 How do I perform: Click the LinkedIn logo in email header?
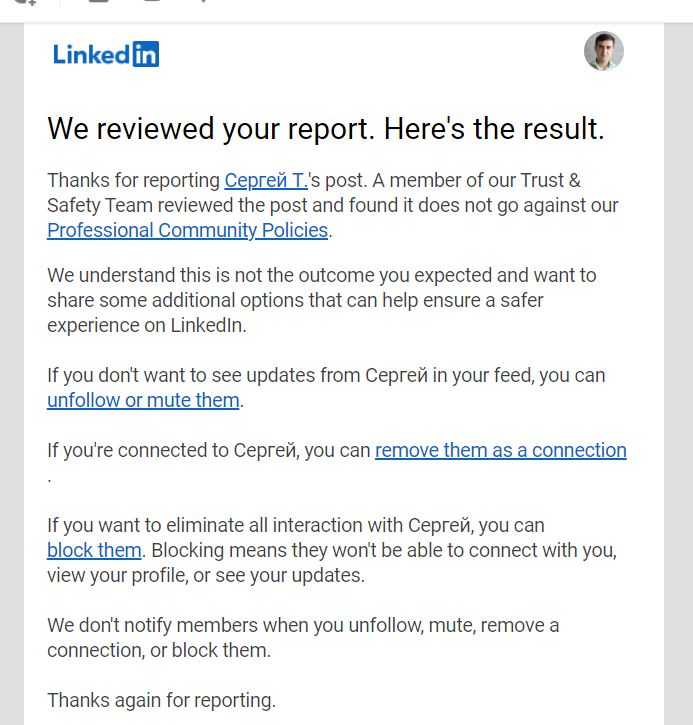point(106,54)
